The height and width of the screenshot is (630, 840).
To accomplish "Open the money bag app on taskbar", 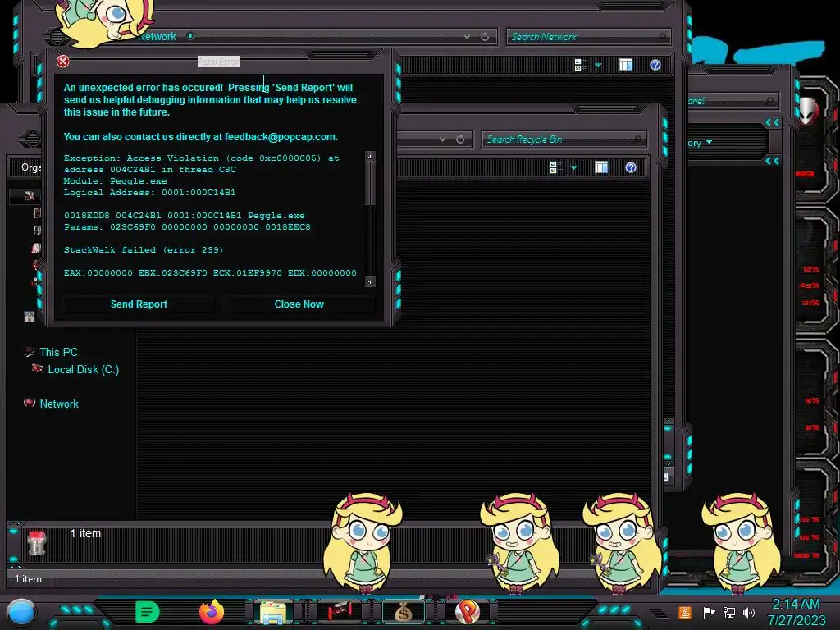I will coord(404,612).
